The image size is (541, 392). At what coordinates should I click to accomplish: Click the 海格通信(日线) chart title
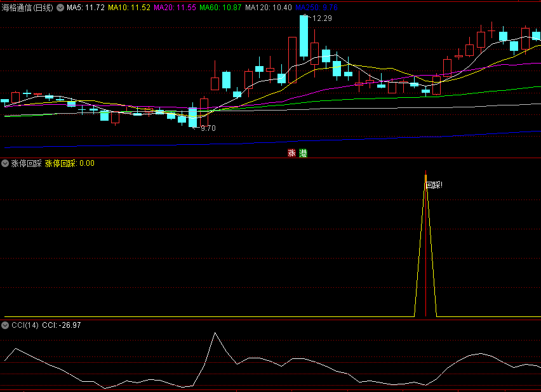tap(27, 8)
